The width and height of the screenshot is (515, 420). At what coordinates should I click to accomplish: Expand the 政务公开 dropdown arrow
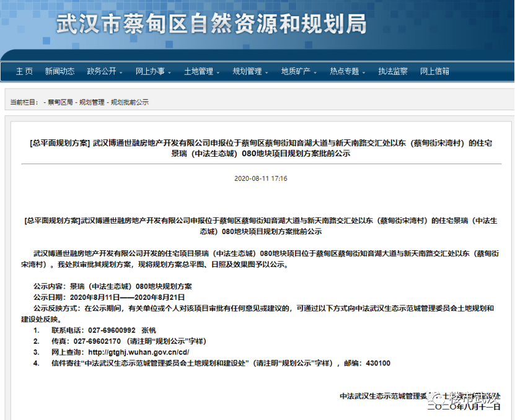[x=121, y=72]
